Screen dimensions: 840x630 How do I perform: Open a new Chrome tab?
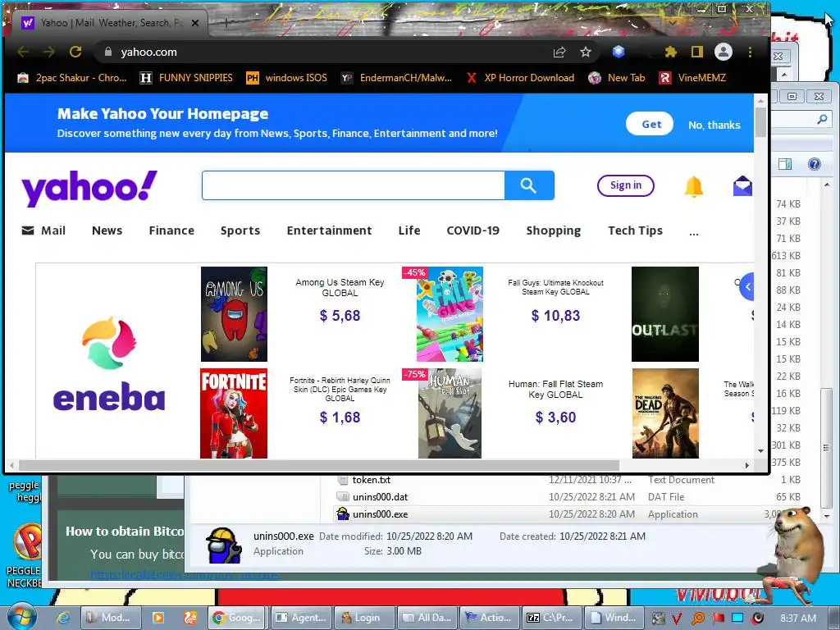[x=226, y=23]
